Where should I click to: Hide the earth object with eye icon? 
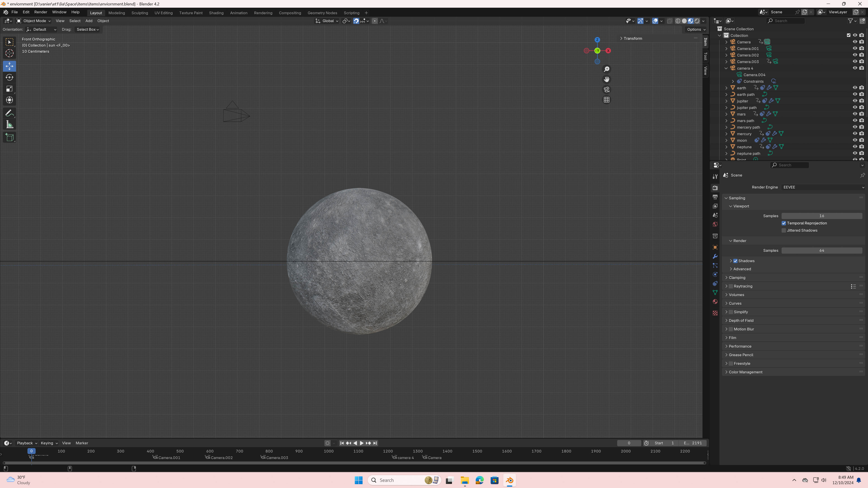855,87
